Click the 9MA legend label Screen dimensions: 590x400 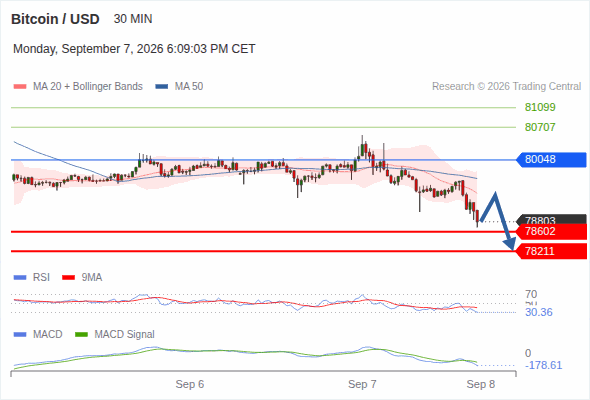[92, 277]
